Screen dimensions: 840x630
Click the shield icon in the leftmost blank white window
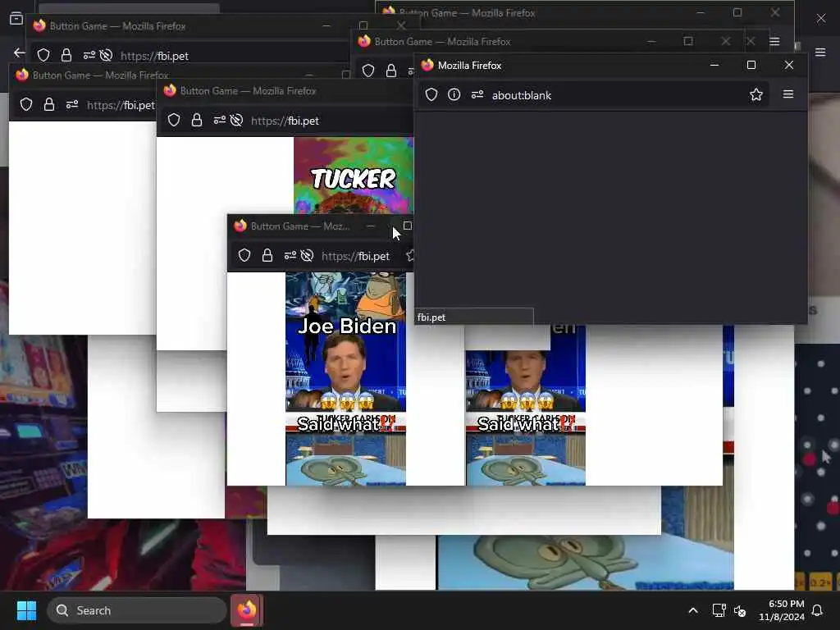tap(25, 104)
